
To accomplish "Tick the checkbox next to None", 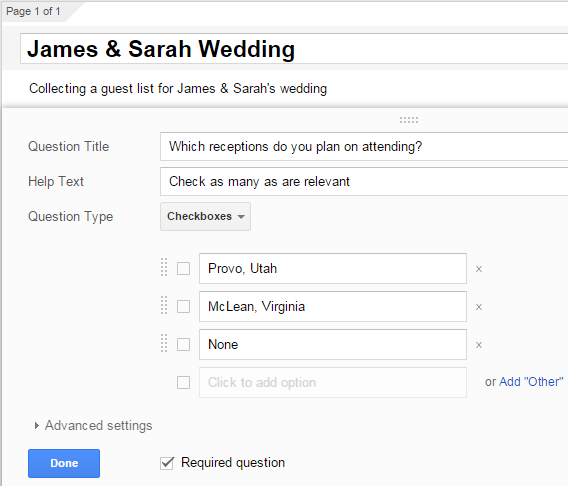I will [x=183, y=344].
